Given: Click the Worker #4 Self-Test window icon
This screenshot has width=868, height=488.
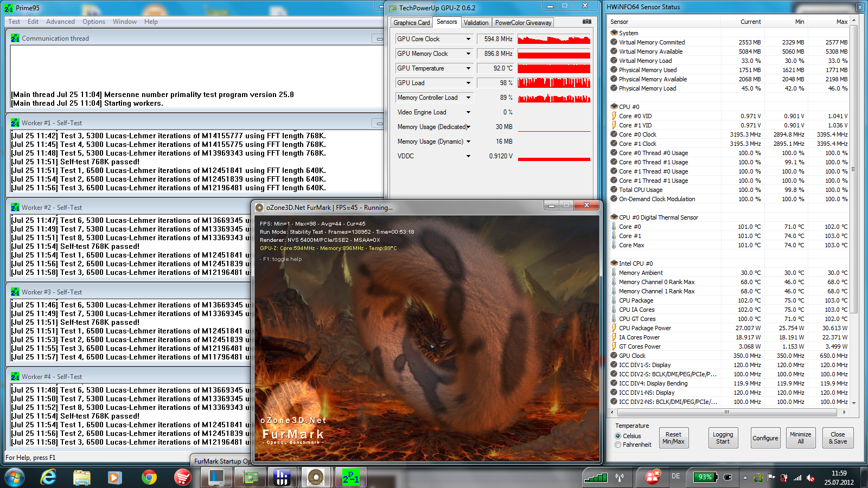Looking at the screenshot, I should click(x=15, y=377).
